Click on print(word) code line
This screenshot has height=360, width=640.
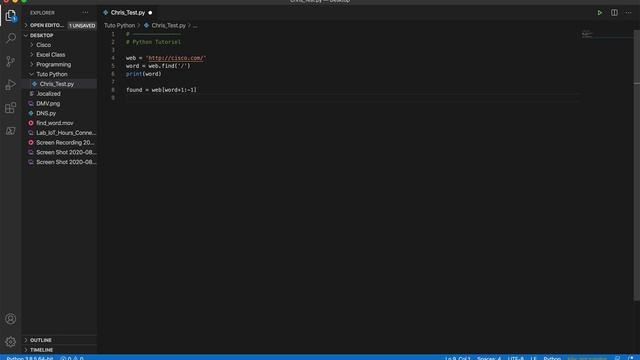(x=143, y=74)
